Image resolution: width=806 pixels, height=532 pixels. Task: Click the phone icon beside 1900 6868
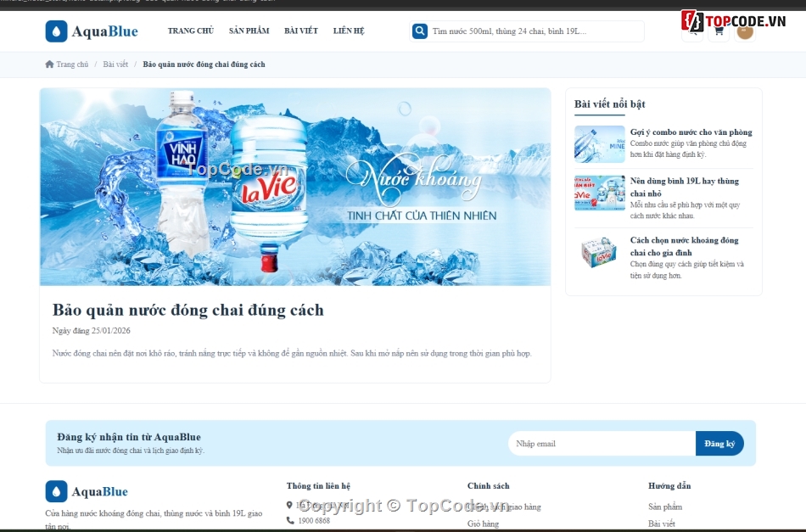290,520
